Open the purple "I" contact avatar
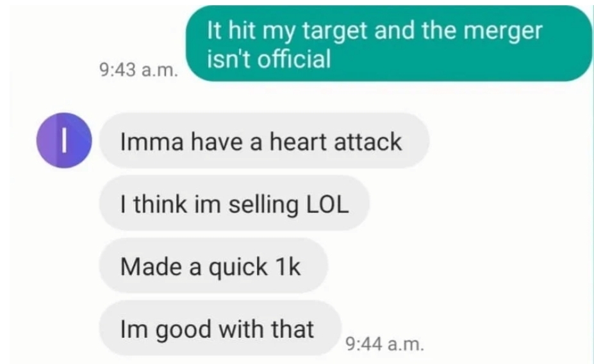Screen dimensions: 594x364 (x=64, y=140)
